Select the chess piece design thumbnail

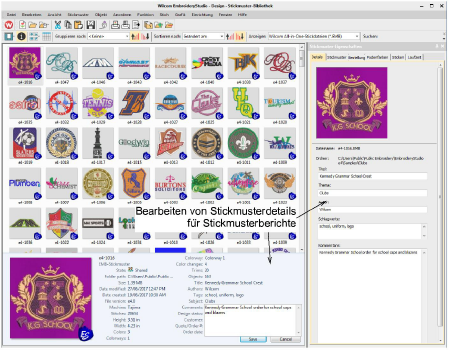point(98,144)
